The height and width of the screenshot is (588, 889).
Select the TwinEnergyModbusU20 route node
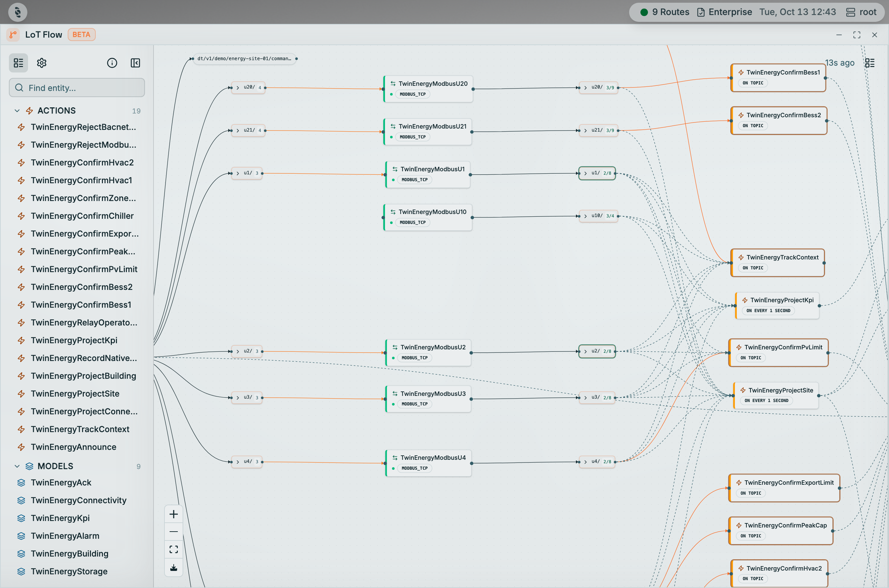(x=428, y=89)
